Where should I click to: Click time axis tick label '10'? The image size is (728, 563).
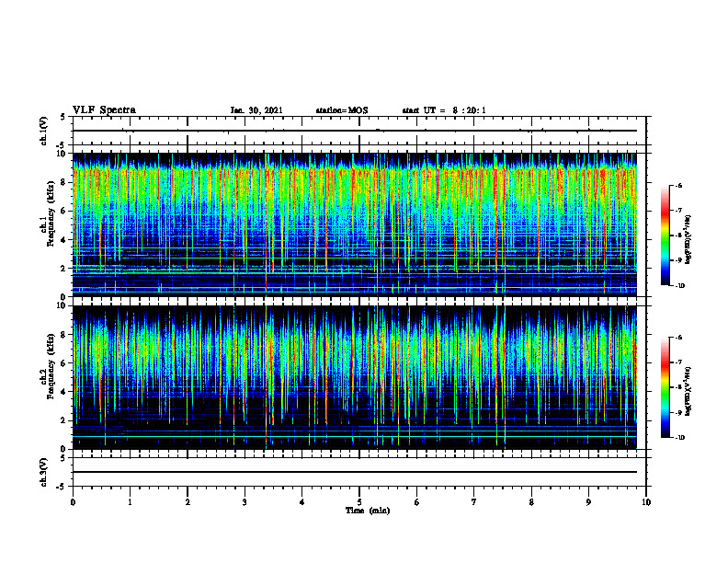click(646, 502)
